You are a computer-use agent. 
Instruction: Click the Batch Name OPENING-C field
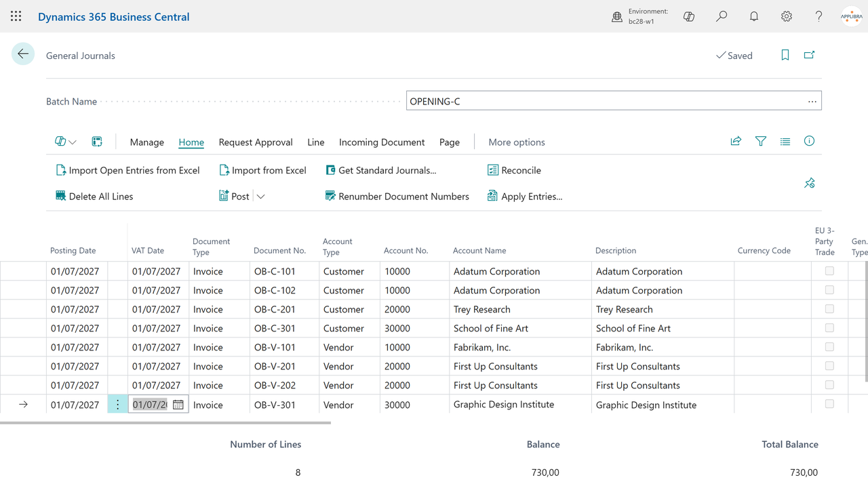[x=614, y=101]
